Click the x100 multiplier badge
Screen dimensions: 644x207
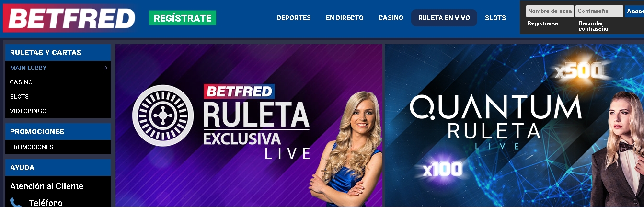tap(442, 169)
